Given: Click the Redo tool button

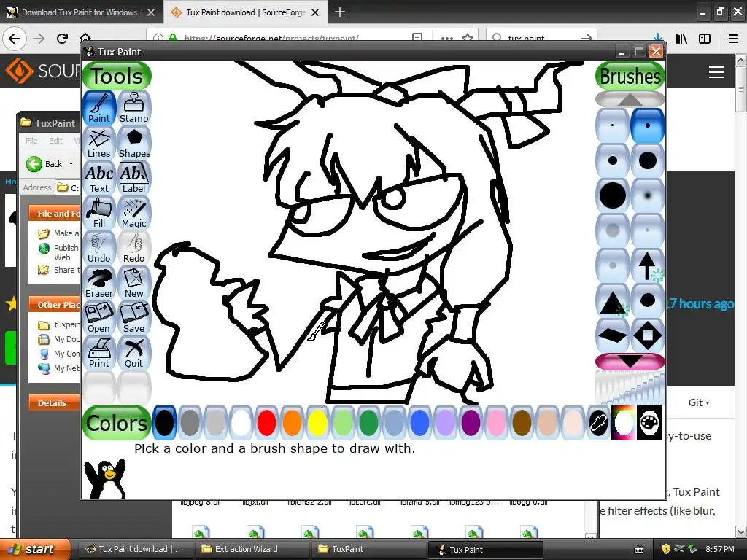Looking at the screenshot, I should coord(134,248).
